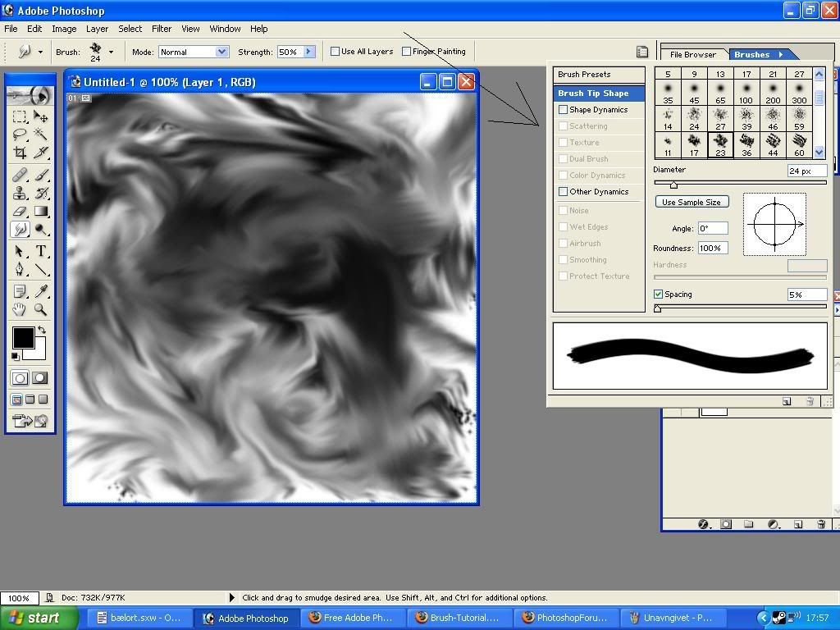The height and width of the screenshot is (630, 840).
Task: Click the Diameter slider handle
Action: [673, 185]
